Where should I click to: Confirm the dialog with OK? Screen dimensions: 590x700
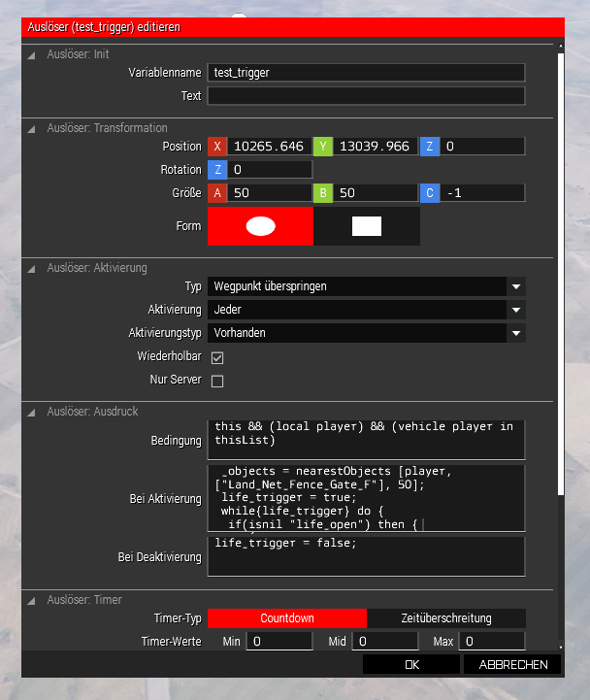pyautogui.click(x=411, y=665)
